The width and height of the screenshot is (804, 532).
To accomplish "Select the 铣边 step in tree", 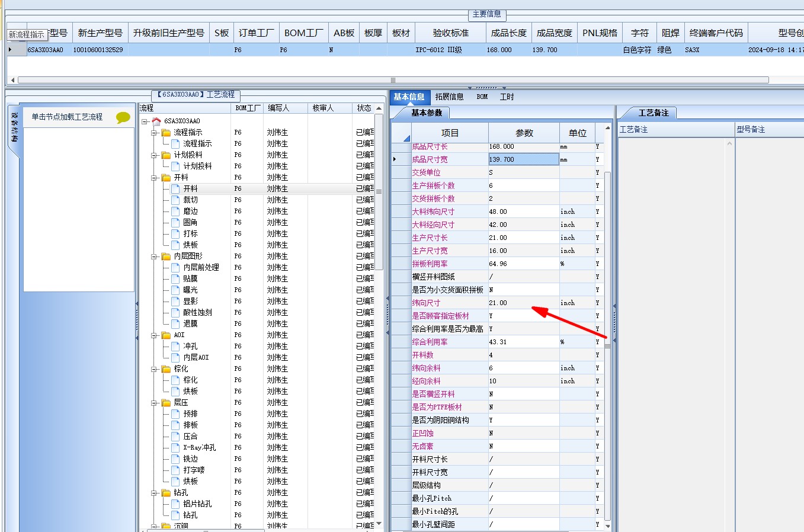I will click(191, 459).
